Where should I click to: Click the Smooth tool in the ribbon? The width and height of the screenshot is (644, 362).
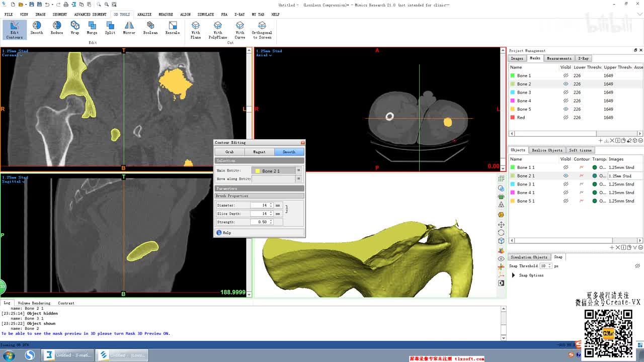pyautogui.click(x=37, y=28)
